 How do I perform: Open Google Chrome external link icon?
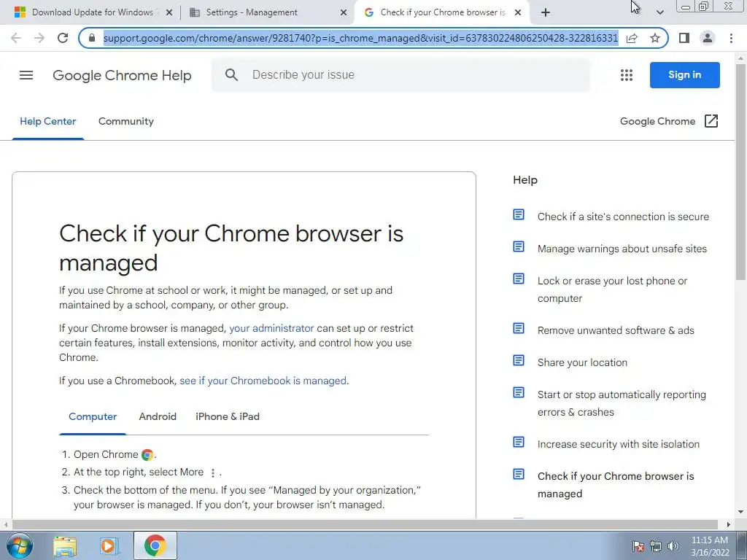[711, 121]
